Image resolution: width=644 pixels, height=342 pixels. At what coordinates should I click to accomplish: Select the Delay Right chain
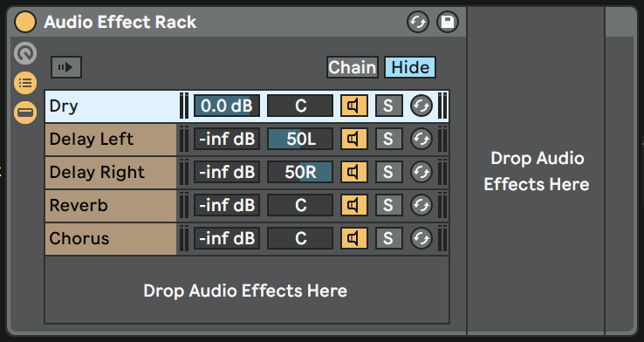point(111,173)
